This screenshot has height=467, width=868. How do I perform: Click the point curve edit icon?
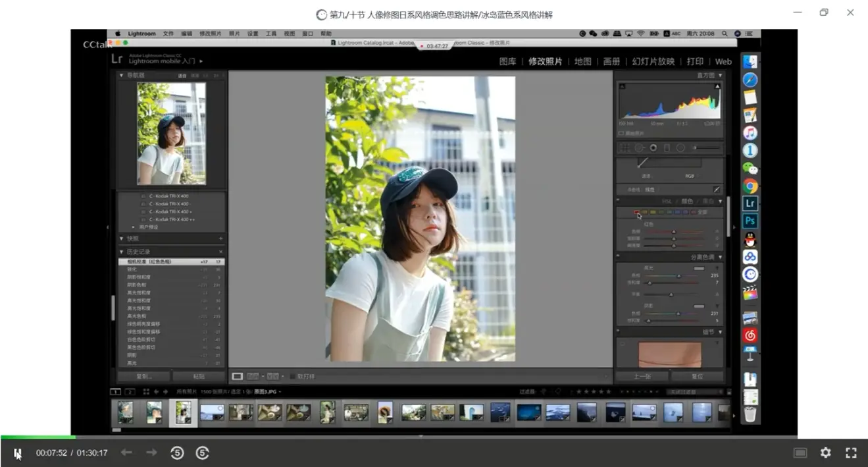717,190
